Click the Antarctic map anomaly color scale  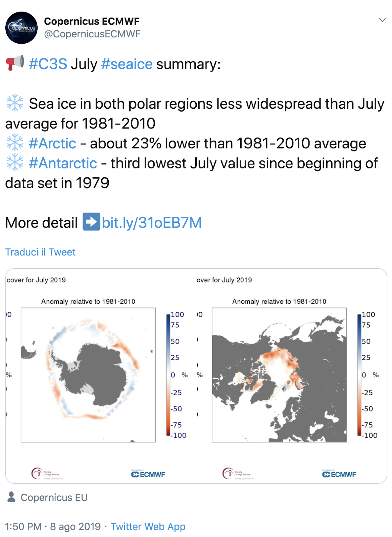[x=168, y=375]
